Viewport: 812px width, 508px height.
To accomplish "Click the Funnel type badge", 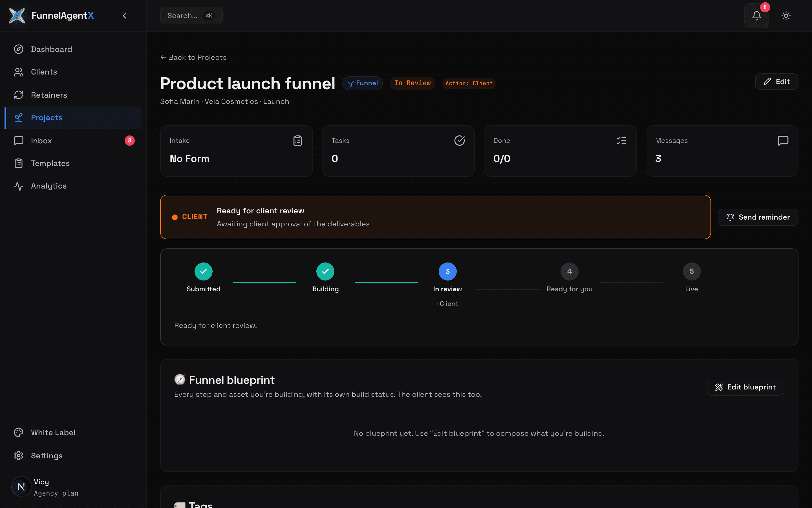I will 362,83.
